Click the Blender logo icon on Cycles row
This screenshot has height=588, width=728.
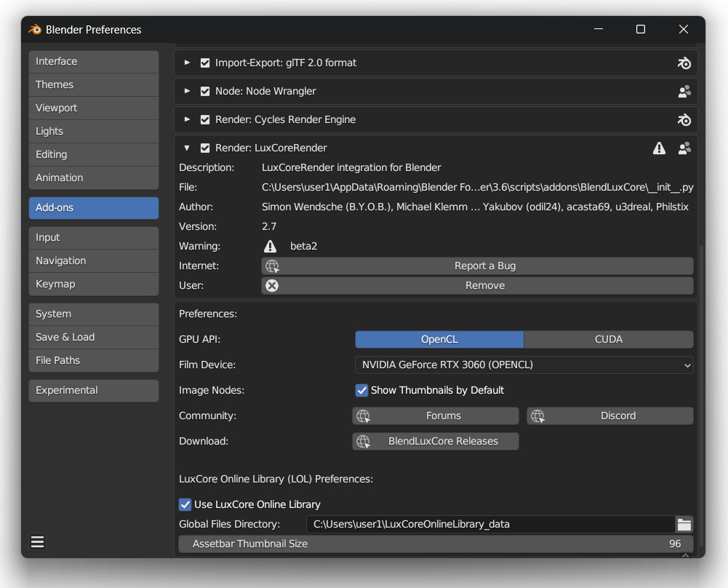(684, 120)
